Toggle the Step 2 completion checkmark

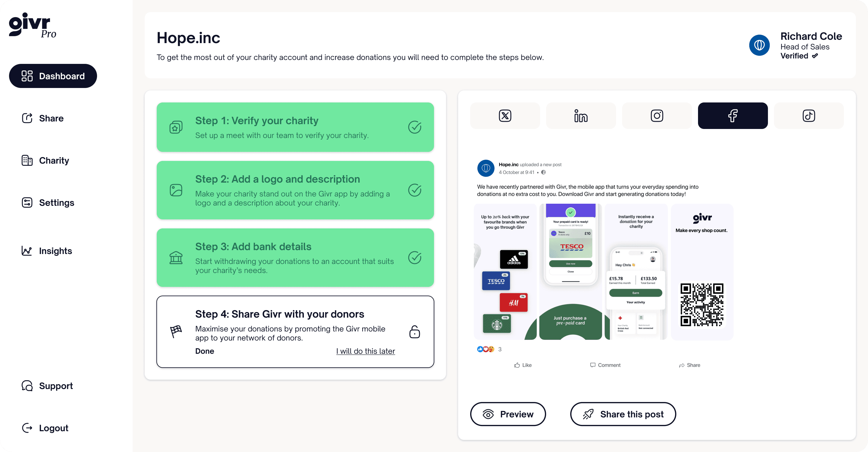click(414, 190)
